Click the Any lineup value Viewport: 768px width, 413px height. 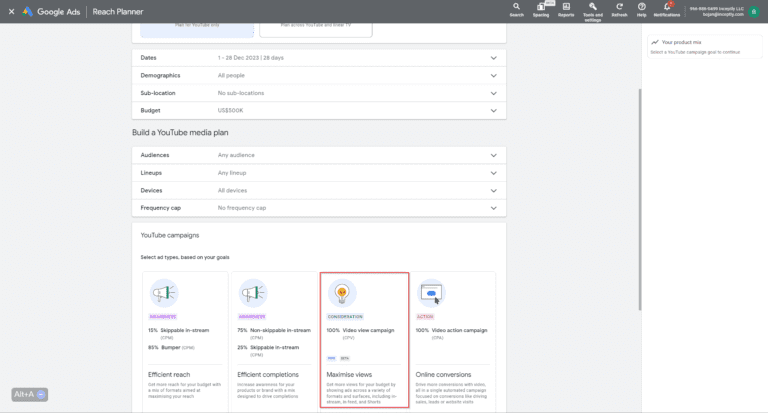pos(232,173)
